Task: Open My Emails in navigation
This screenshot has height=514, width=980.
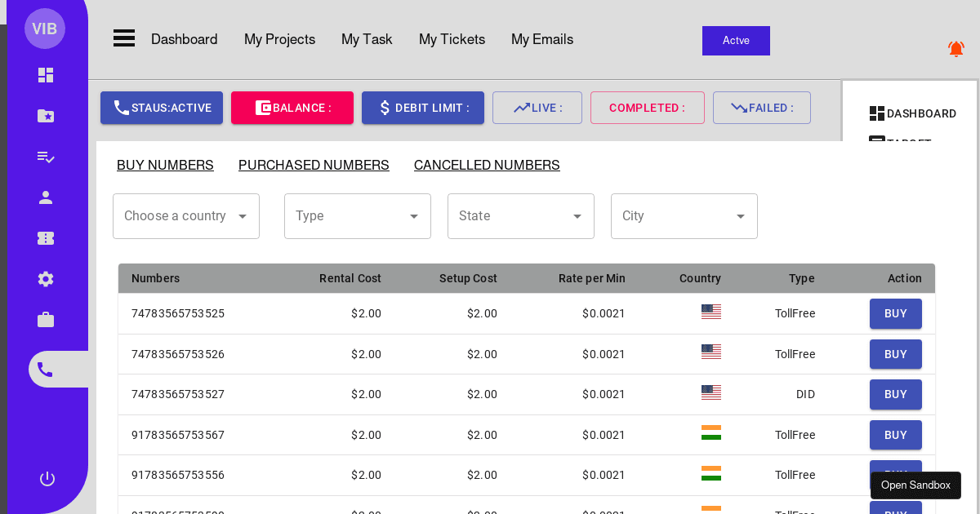Action: click(542, 39)
